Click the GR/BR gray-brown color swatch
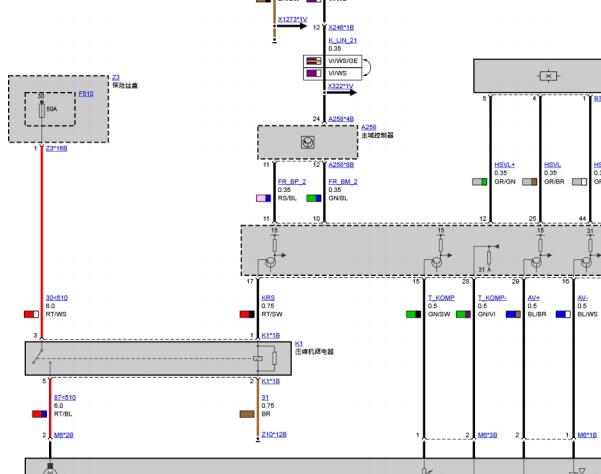 click(530, 182)
